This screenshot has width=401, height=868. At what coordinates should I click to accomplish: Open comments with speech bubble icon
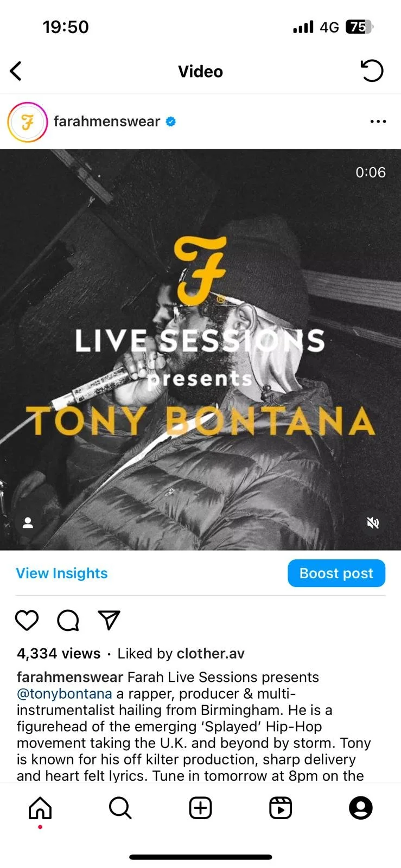coord(68,620)
